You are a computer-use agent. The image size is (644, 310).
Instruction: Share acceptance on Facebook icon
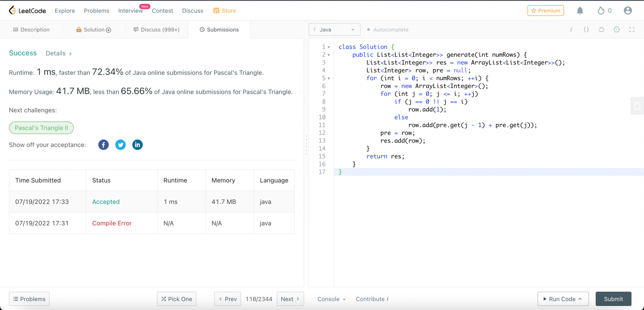tap(103, 145)
